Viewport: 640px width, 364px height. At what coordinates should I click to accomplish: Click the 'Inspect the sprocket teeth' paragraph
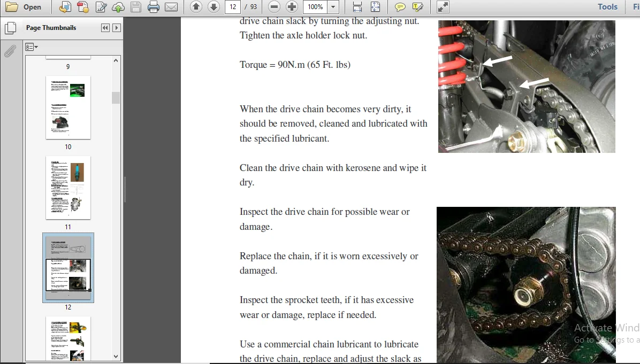coord(326,307)
